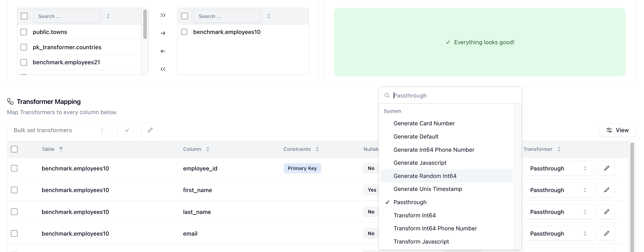Select the first_name row checkbox
This screenshot has height=252, width=644.
tap(14, 190)
